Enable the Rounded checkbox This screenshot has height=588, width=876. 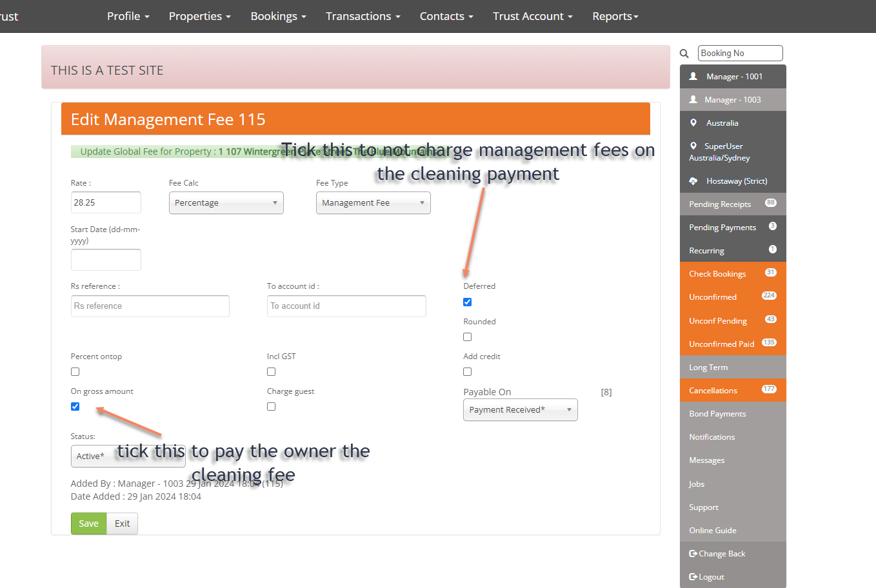(468, 337)
